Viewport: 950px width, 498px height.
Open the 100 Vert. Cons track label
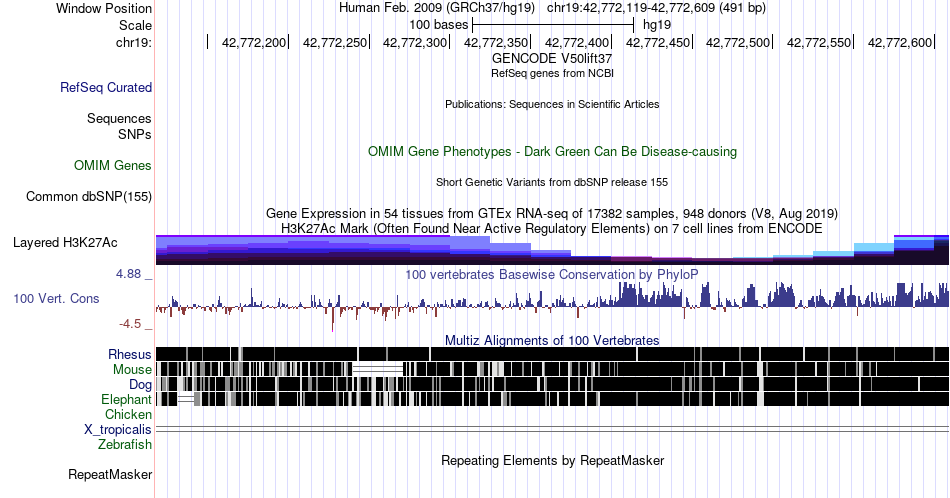(56, 298)
